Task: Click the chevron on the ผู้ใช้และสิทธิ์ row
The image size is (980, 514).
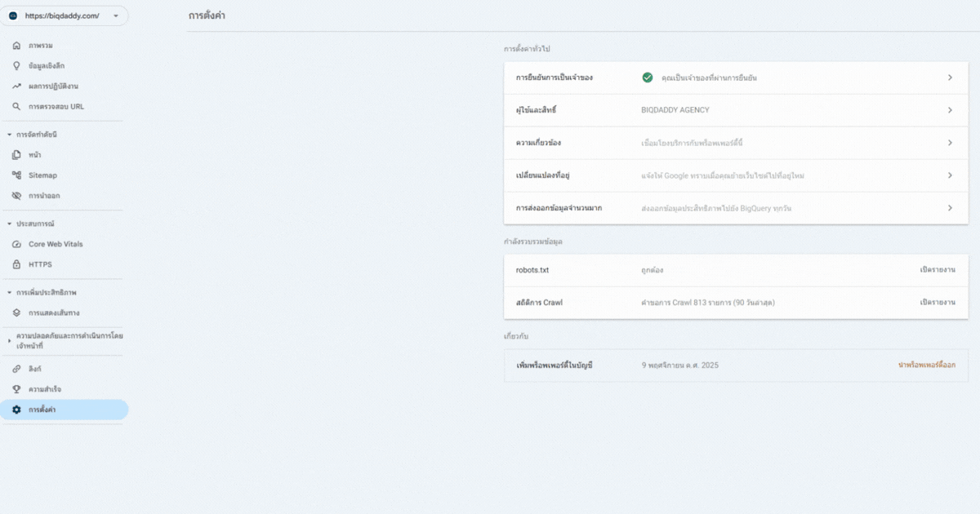Action: tap(950, 110)
